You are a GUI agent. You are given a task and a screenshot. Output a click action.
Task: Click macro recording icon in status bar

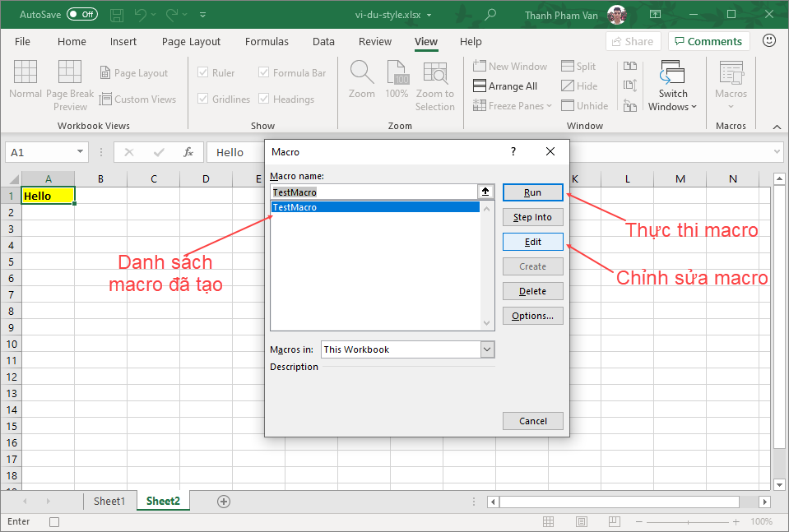click(54, 522)
